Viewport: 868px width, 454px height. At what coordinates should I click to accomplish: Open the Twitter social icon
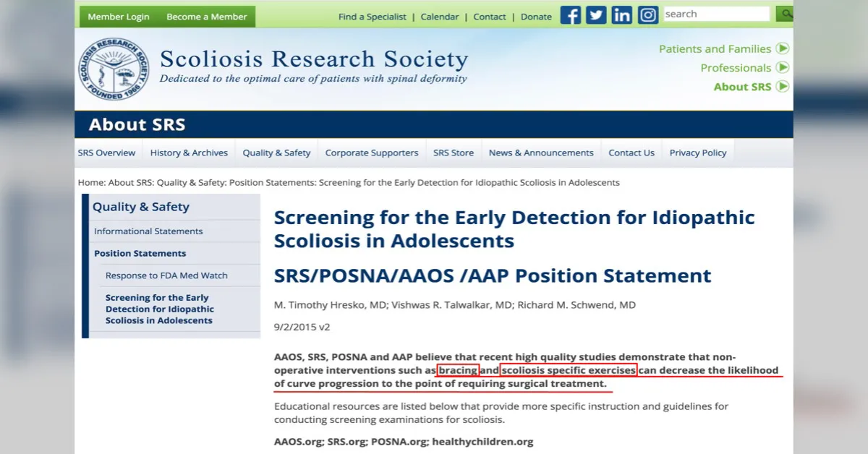596,15
